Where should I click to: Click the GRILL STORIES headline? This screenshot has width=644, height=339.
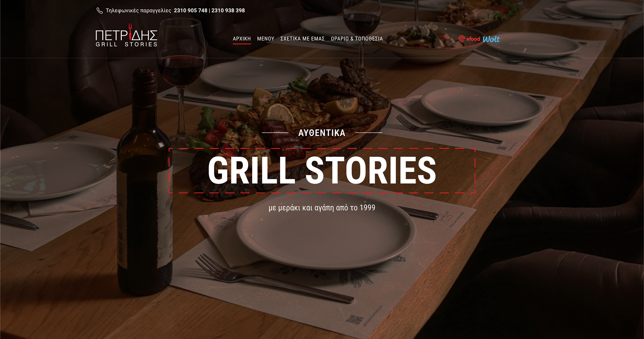[x=322, y=170]
